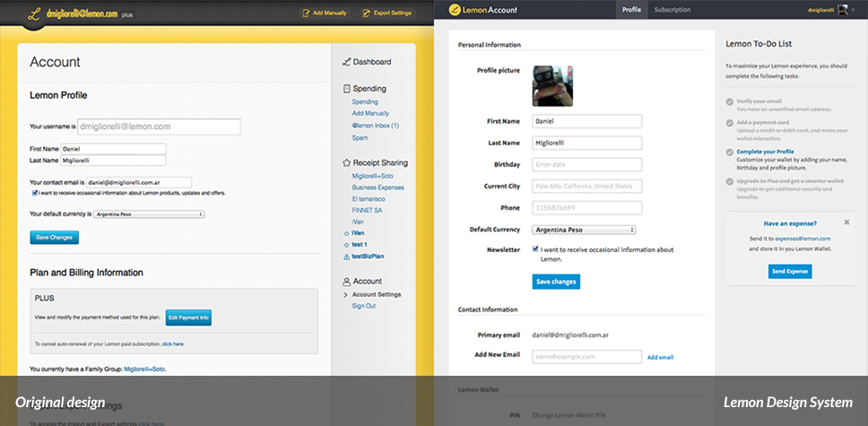
Task: Click the Save Changes button in original design
Action: (x=54, y=237)
